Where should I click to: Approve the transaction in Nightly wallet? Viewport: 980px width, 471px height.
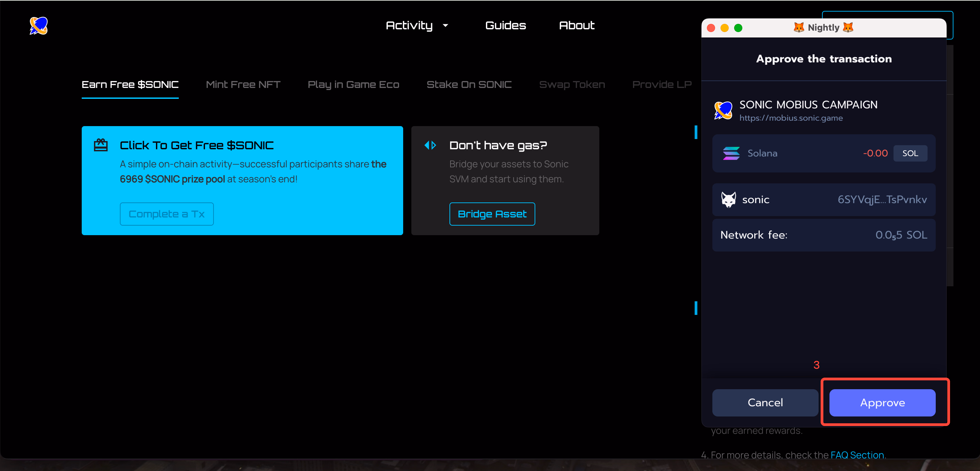click(882, 402)
